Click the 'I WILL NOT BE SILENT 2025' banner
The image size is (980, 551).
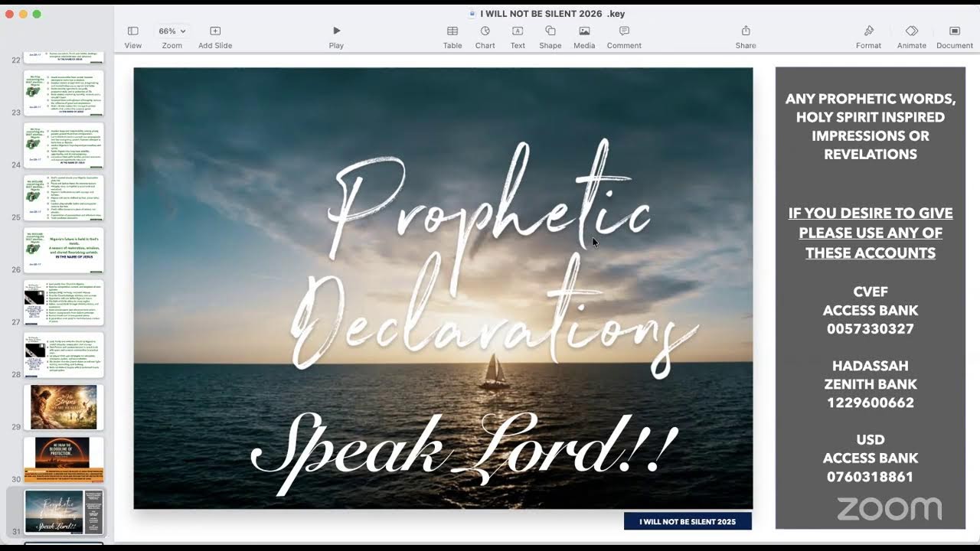(688, 521)
